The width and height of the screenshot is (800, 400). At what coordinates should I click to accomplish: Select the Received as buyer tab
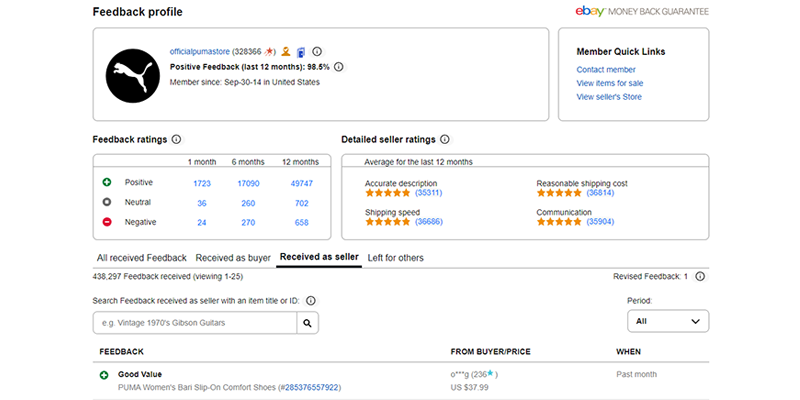pyautogui.click(x=233, y=257)
